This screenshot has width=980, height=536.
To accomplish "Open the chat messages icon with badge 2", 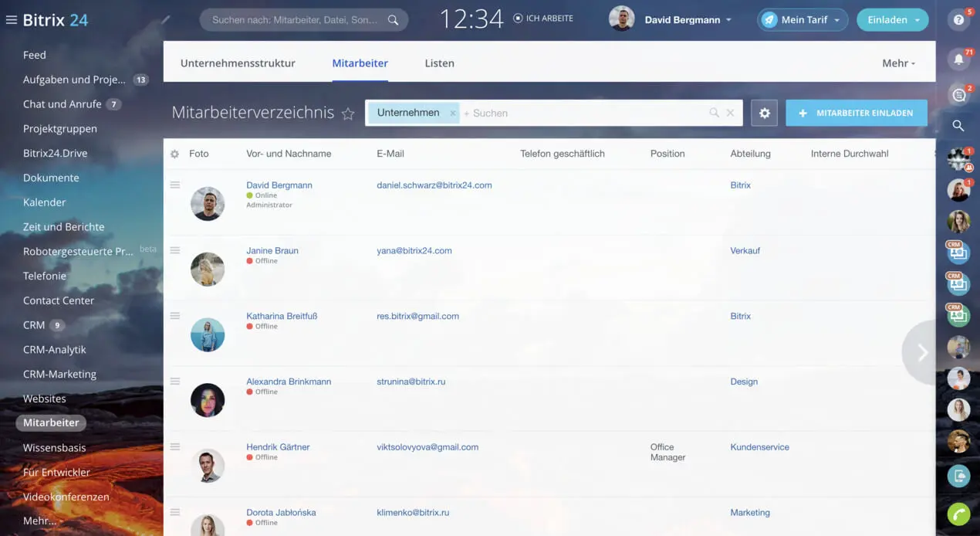I will pos(958,94).
